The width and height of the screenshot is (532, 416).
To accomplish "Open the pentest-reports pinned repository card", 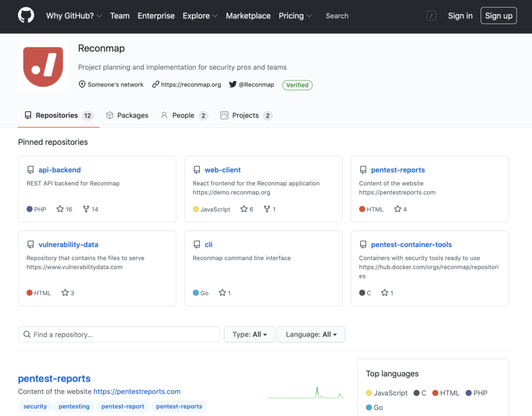I will (397, 170).
